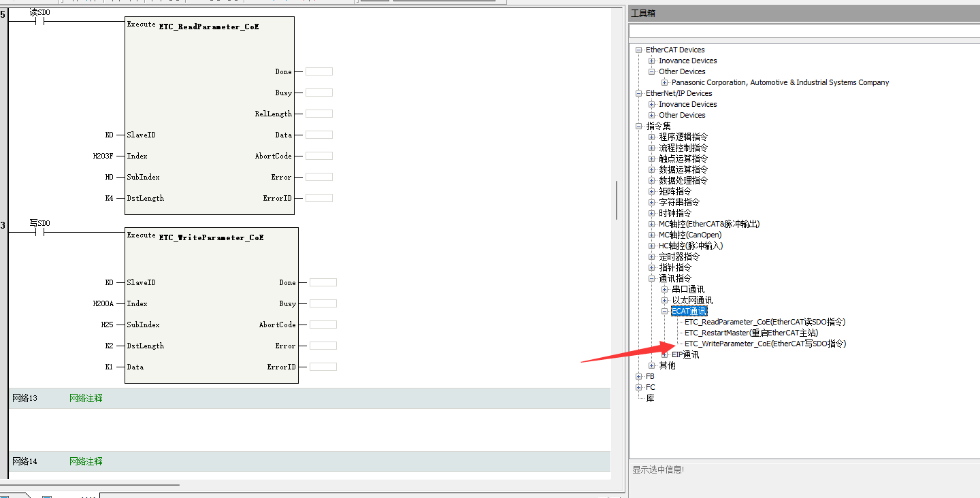Click the Panasonic Corporation device entry
Viewport: 980px width, 498px height.
point(780,82)
